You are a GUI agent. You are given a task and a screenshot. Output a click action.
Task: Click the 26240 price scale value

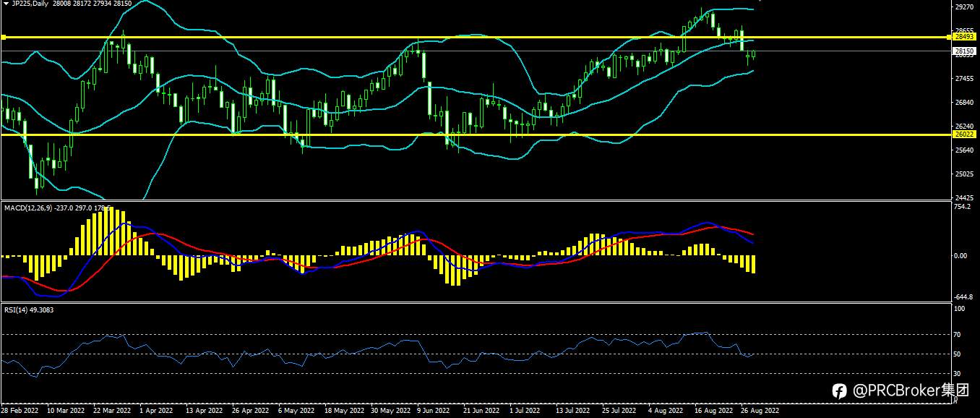click(963, 126)
